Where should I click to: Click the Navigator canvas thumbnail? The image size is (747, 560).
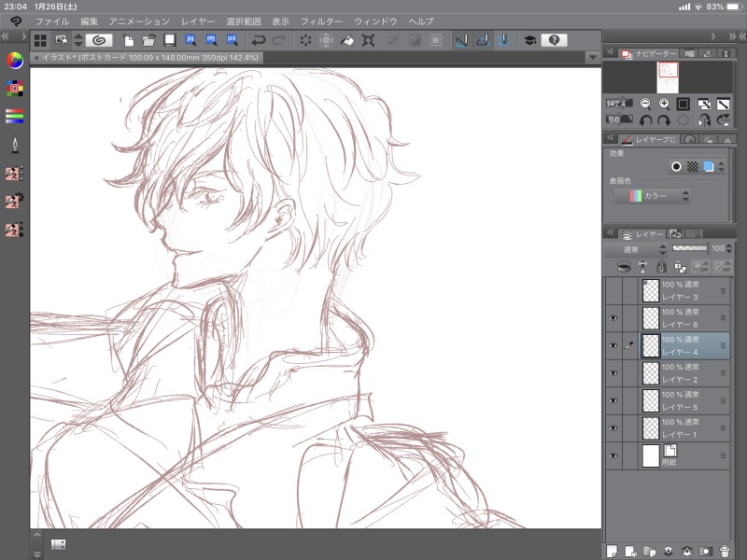coord(668,77)
